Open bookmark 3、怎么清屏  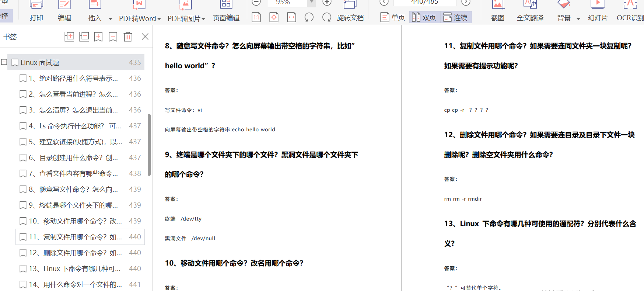click(x=80, y=110)
